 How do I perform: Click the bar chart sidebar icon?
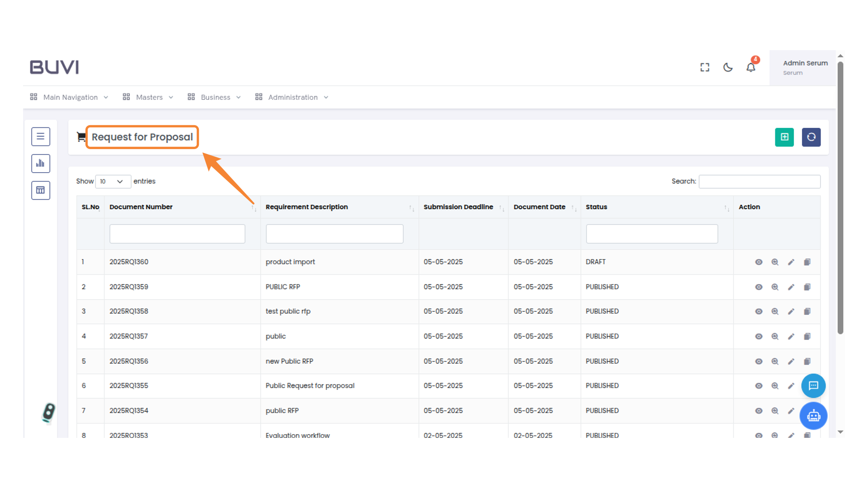[x=41, y=163]
